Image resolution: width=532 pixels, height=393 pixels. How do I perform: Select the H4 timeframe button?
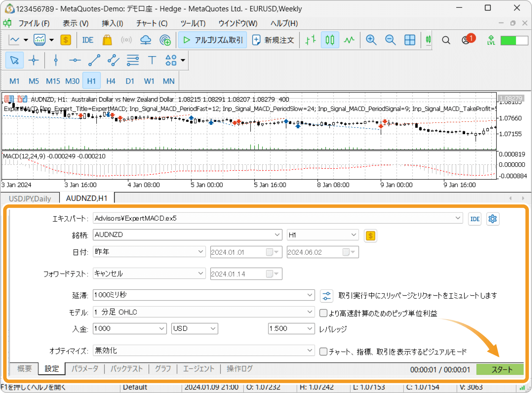tap(111, 81)
